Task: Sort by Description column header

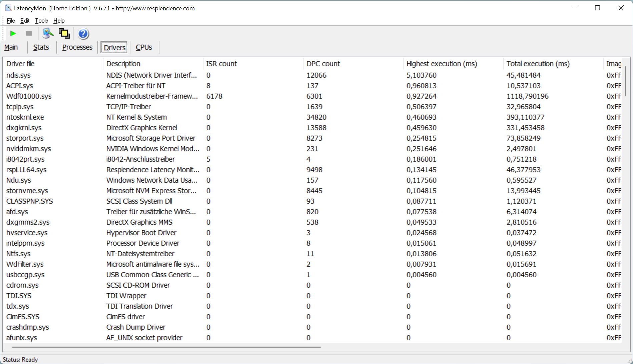Action: pos(153,64)
